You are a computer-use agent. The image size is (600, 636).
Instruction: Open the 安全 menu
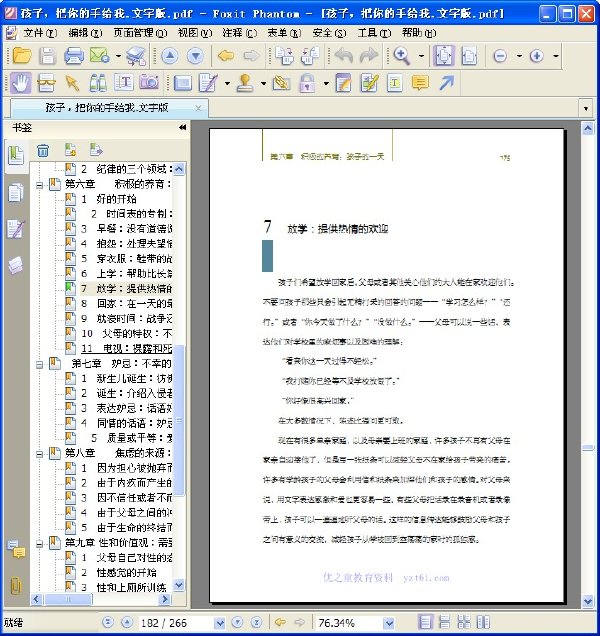(x=329, y=33)
